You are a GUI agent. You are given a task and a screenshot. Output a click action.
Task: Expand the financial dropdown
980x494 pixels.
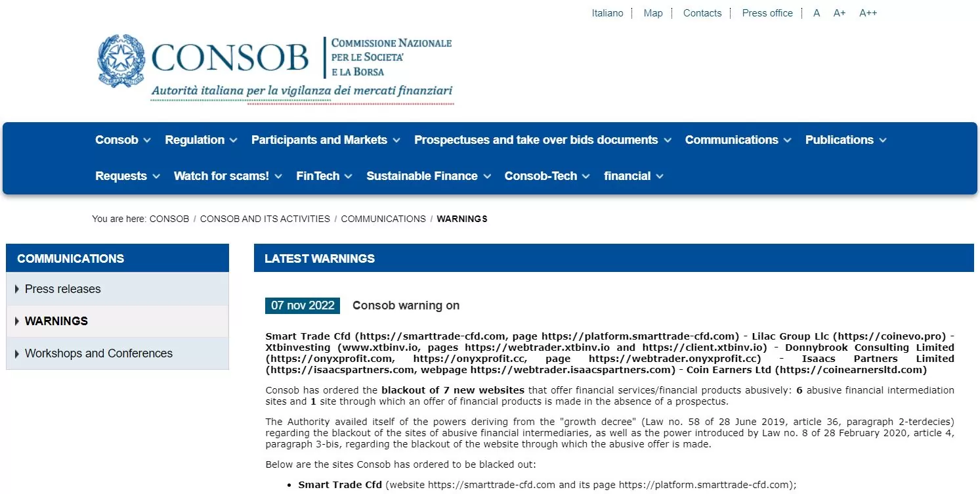(x=633, y=176)
